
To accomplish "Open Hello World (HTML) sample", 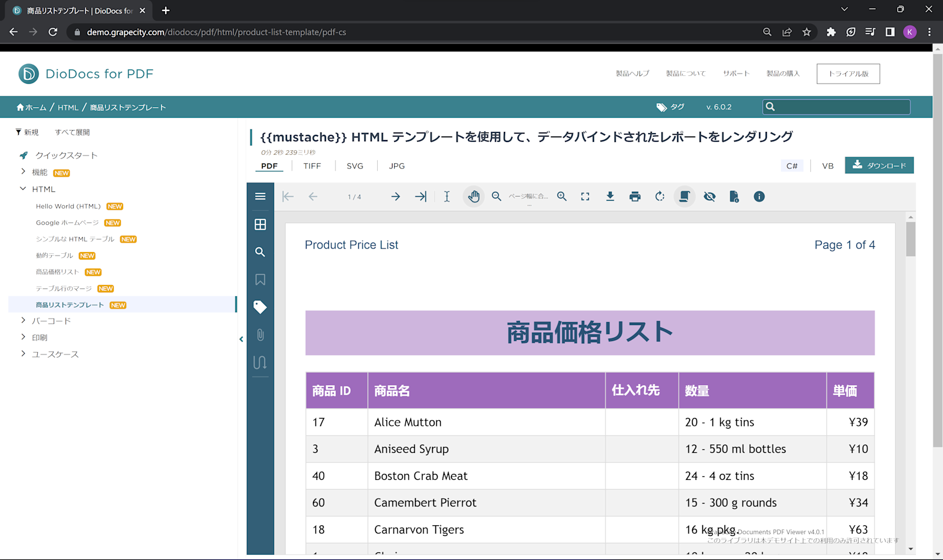I will 68,206.
